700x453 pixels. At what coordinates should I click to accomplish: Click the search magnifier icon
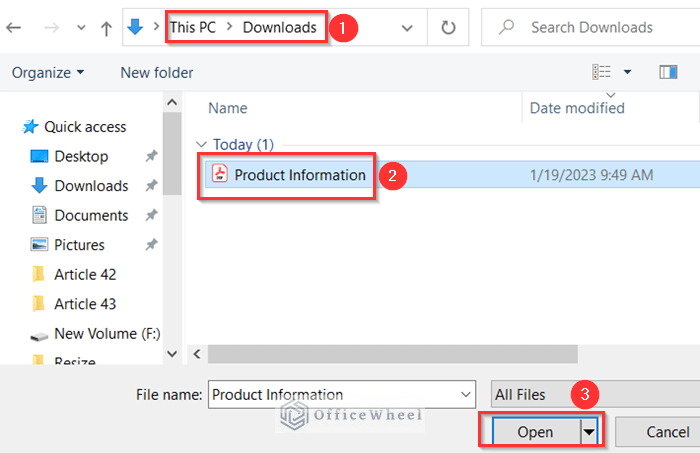point(506,27)
